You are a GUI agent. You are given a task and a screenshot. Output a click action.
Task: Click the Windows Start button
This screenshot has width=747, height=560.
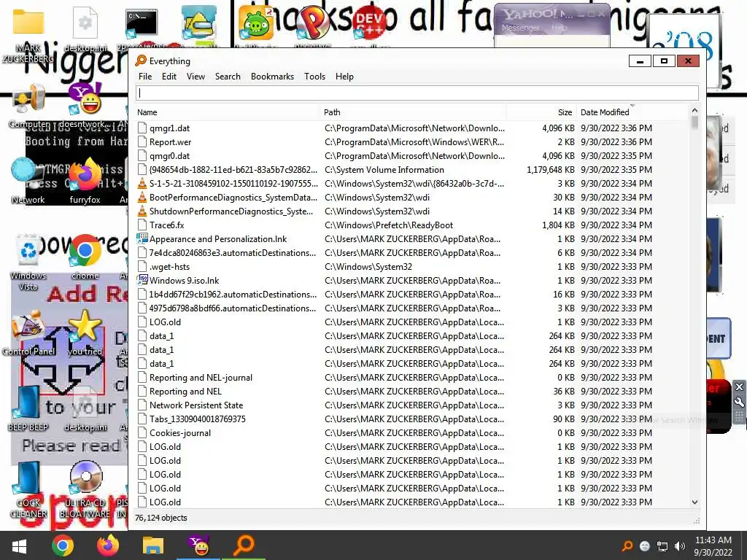tap(19, 545)
